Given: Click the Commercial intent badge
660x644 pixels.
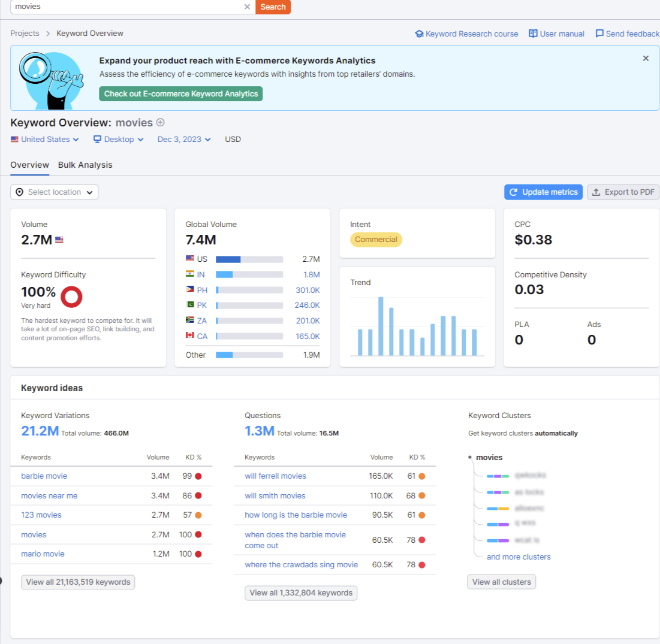Looking at the screenshot, I should click(x=376, y=240).
